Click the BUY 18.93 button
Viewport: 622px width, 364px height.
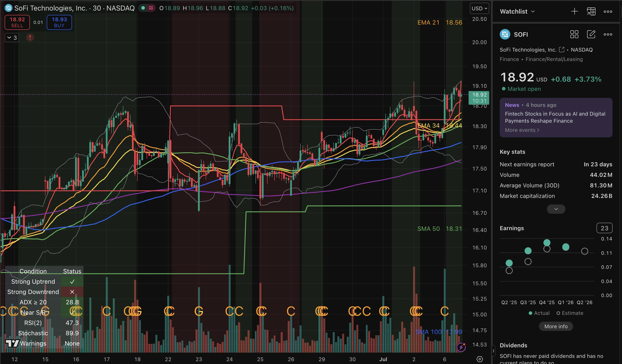point(59,22)
